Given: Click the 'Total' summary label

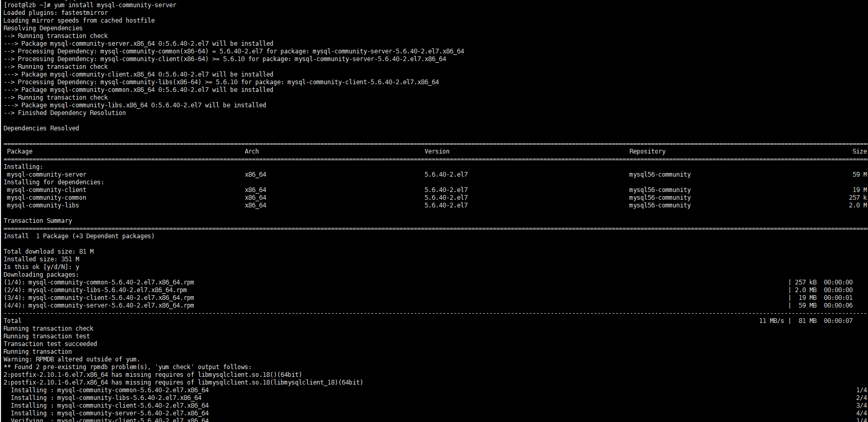Looking at the screenshot, I should pyautogui.click(x=12, y=321).
